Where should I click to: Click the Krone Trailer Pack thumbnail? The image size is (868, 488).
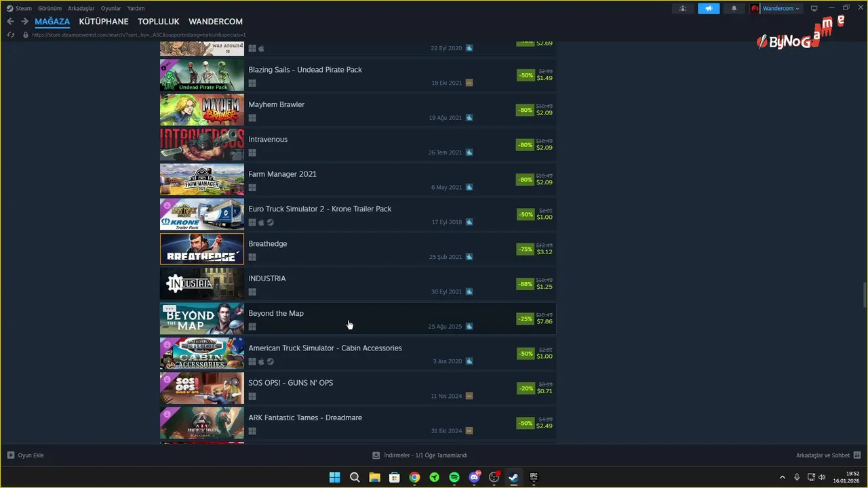[202, 214]
